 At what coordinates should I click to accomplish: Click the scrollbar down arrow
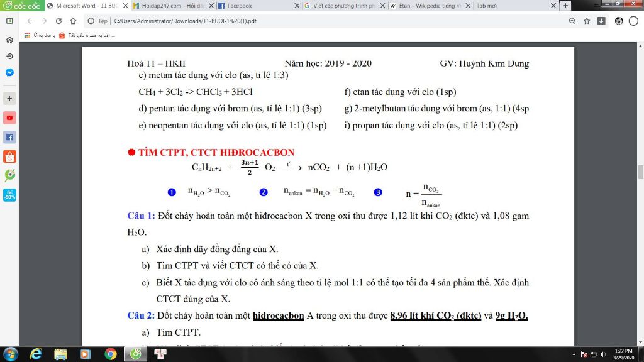pos(640,343)
